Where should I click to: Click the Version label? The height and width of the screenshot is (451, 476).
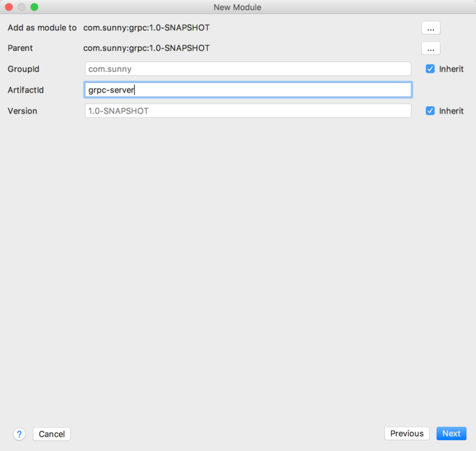click(22, 111)
